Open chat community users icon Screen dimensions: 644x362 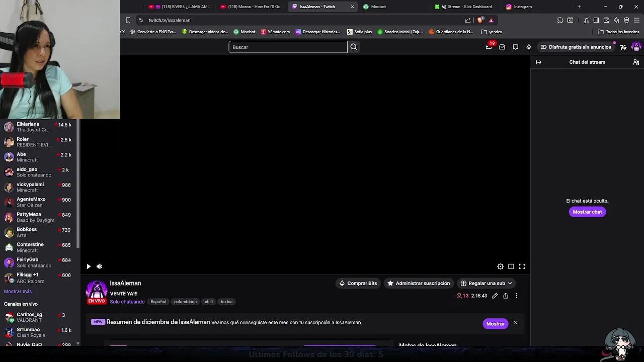click(636, 62)
